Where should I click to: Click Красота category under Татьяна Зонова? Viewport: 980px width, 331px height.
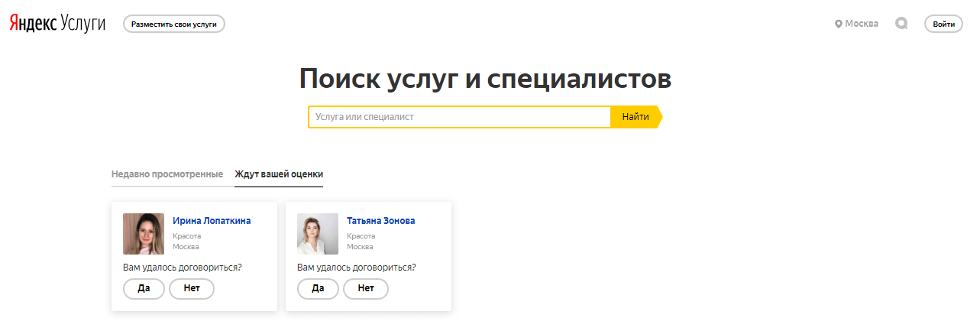(x=361, y=236)
